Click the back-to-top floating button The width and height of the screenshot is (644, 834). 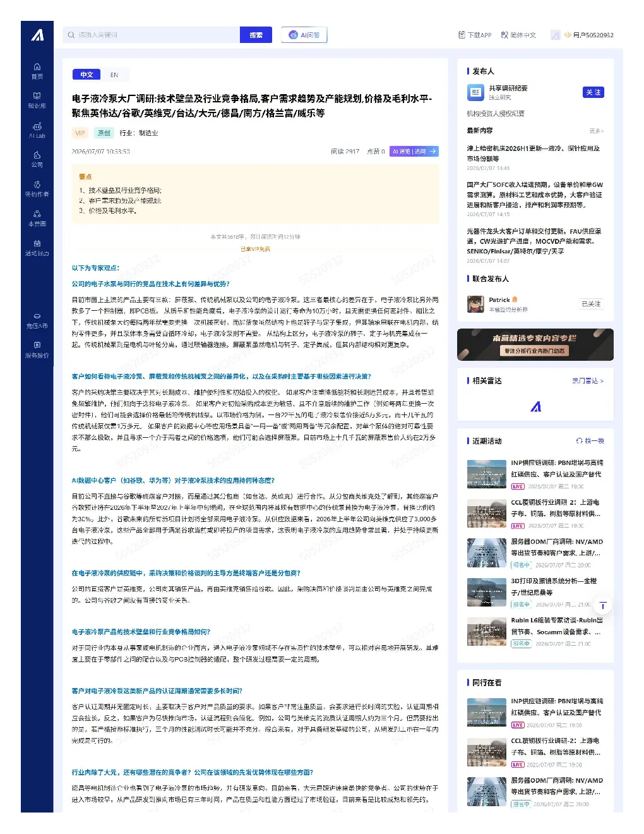[603, 606]
